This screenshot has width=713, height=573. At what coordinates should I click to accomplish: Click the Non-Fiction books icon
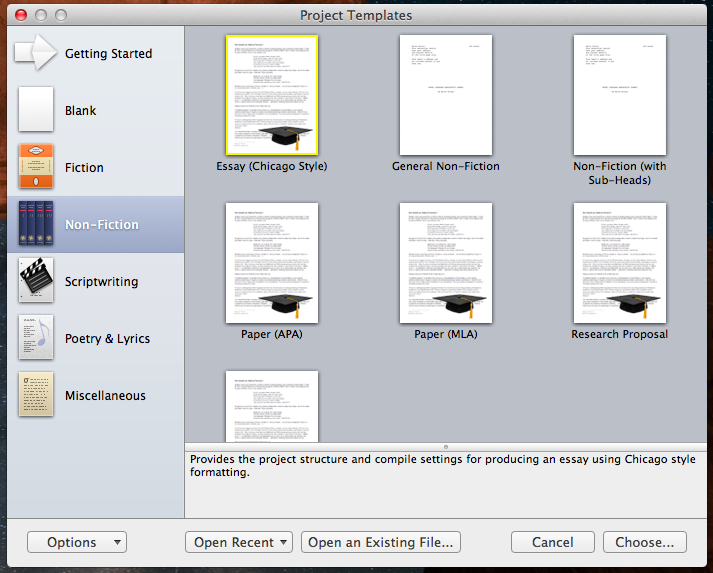pyautogui.click(x=36, y=224)
